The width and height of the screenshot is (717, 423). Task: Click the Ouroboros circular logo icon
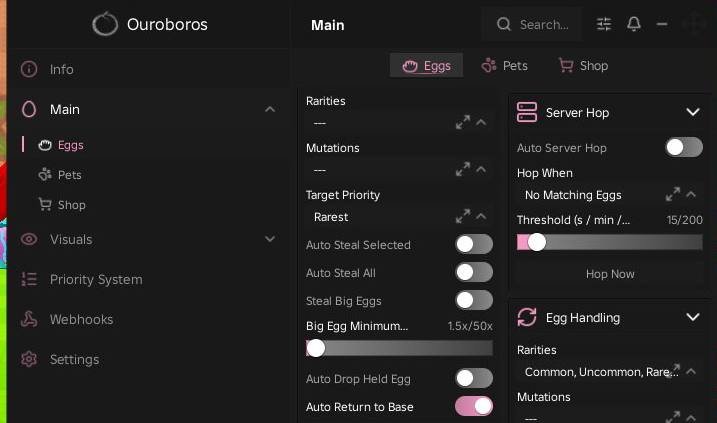[105, 24]
